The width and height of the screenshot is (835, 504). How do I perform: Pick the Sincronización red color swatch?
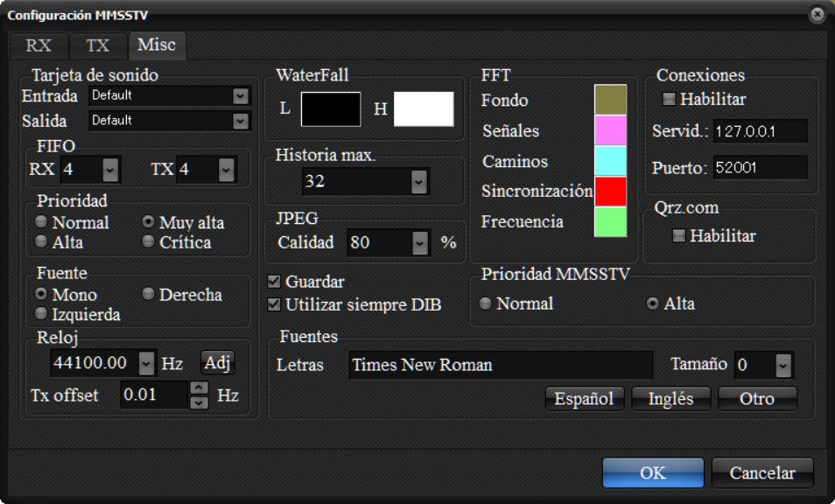click(x=610, y=191)
